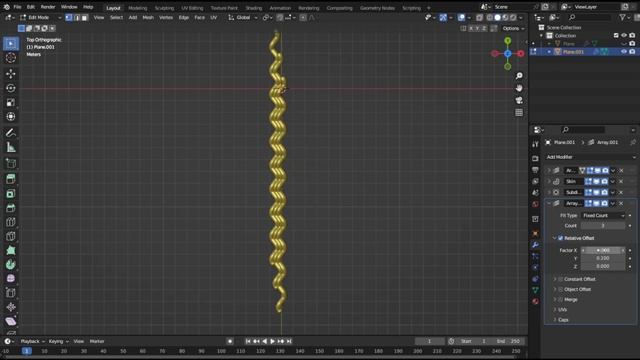This screenshot has height=360, width=640.
Task: Select the Rotate tool
Action: pos(11,88)
